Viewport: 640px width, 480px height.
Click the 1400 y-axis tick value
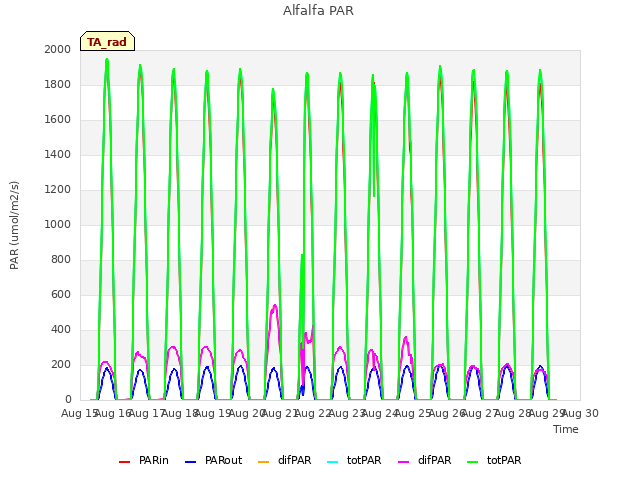coord(58,155)
